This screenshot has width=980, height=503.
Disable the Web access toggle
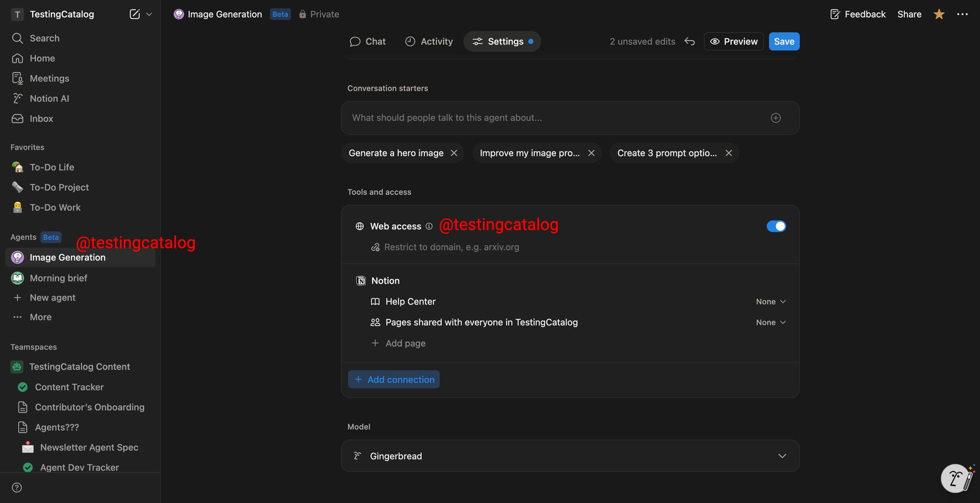(x=776, y=226)
